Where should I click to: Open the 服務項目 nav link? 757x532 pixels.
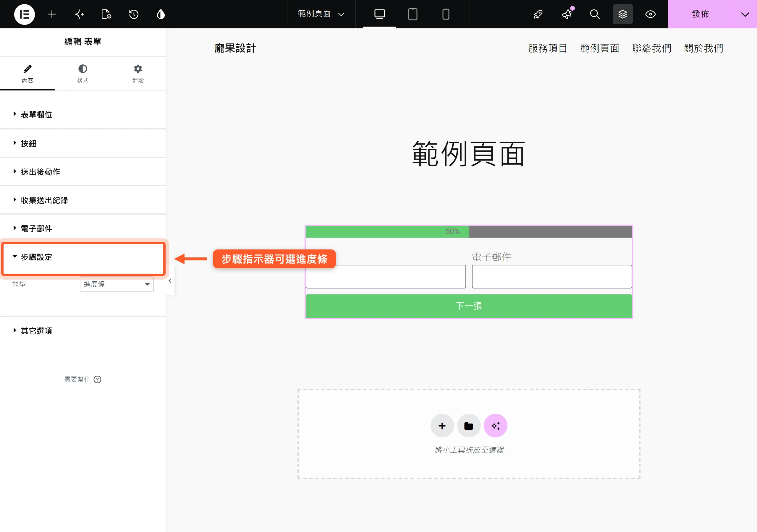pyautogui.click(x=548, y=48)
